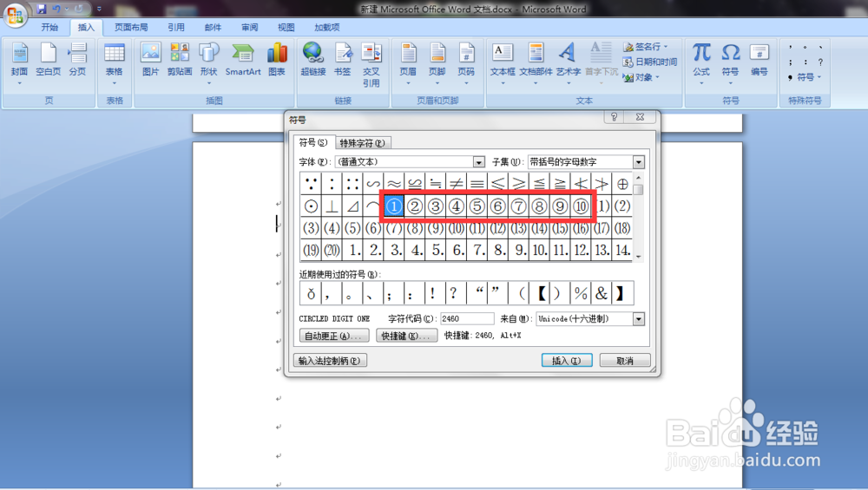Click the character code (字符代码) field
Image resolution: width=868 pixels, height=490 pixels.
pyautogui.click(x=467, y=318)
